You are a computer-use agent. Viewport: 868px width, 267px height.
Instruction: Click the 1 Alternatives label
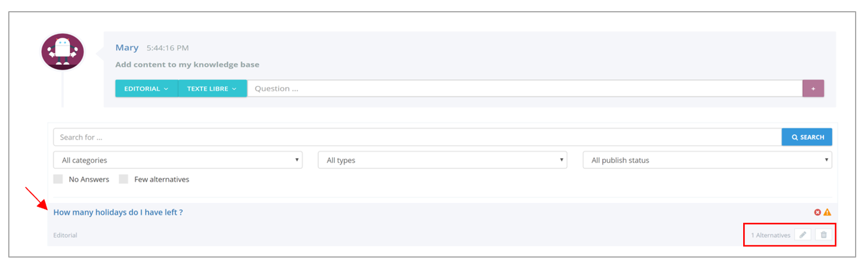[770, 235]
